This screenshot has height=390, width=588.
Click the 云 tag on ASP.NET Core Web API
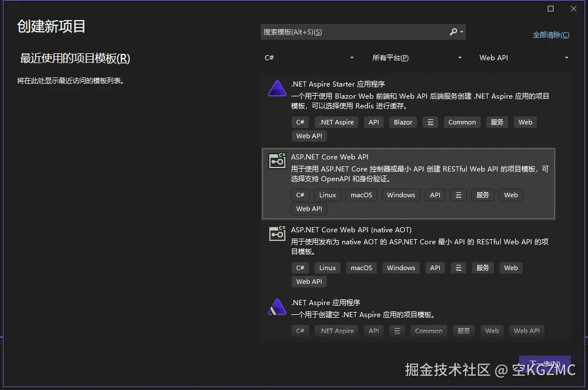point(458,195)
